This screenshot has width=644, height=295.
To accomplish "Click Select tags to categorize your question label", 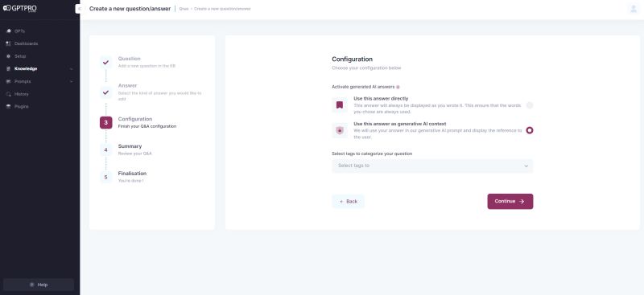I will 372,154.
